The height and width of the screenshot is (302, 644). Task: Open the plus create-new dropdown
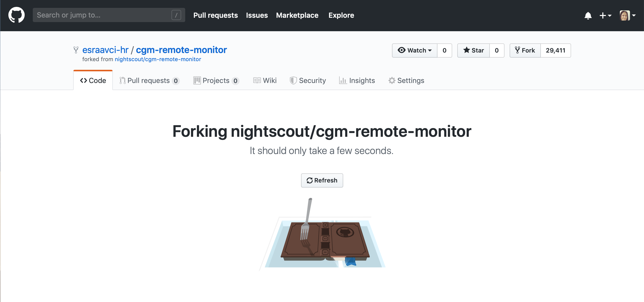click(x=605, y=15)
